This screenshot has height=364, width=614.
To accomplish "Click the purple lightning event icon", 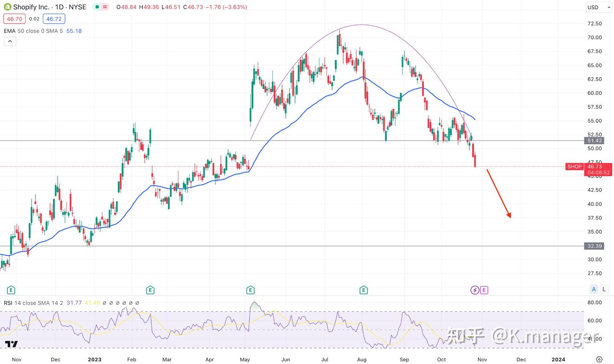I will coord(475,290).
